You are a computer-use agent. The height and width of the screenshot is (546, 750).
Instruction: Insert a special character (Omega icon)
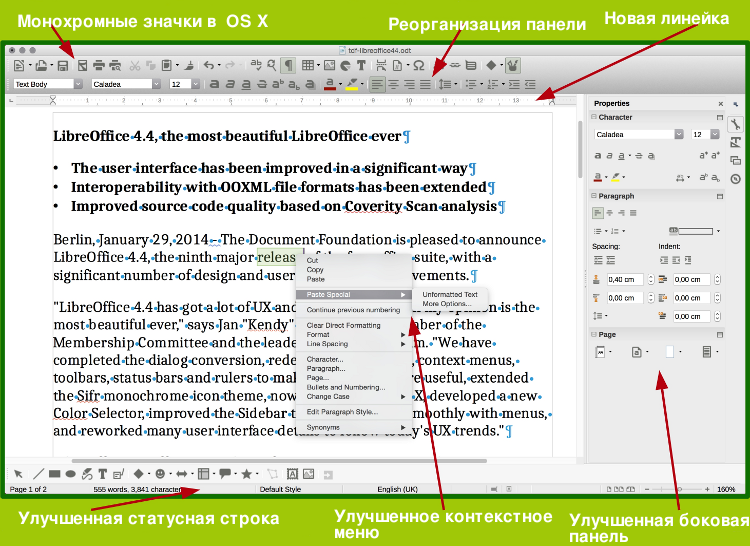click(419, 66)
